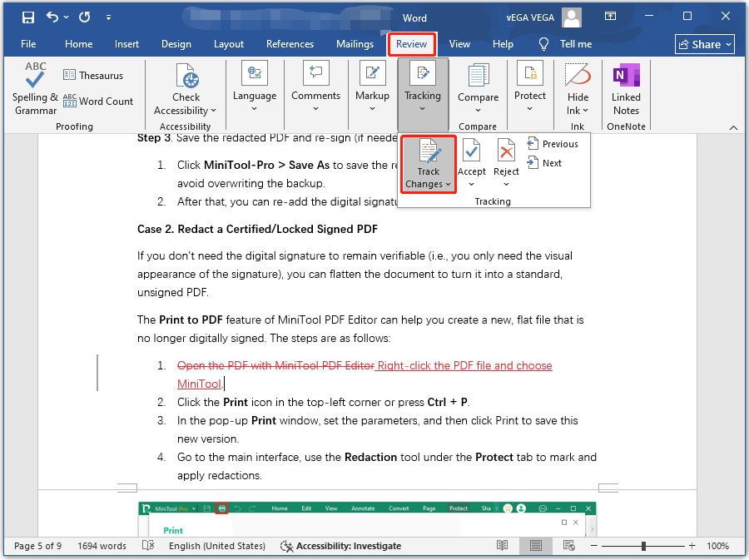Run Spelling & Grammar check
The height and width of the screenshot is (560, 749).
click(35, 89)
